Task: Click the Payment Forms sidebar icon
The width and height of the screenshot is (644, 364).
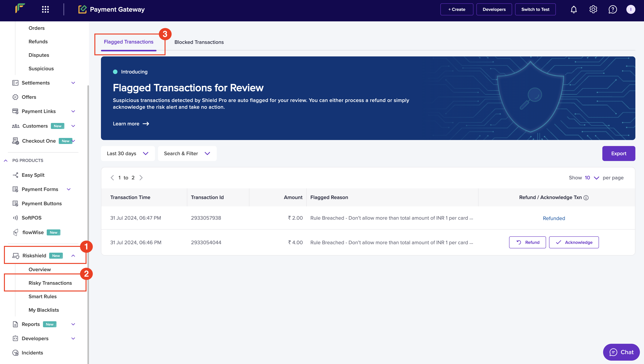Action: click(15, 189)
